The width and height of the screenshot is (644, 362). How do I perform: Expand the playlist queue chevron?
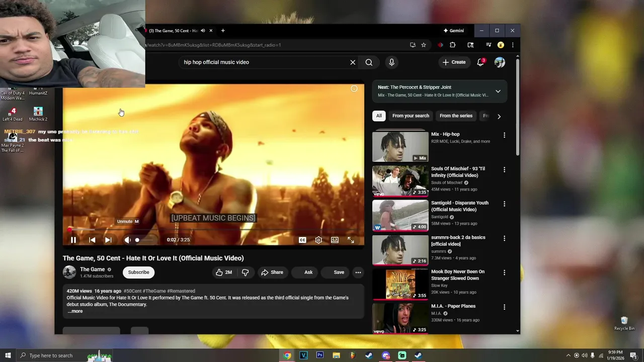coord(498,91)
